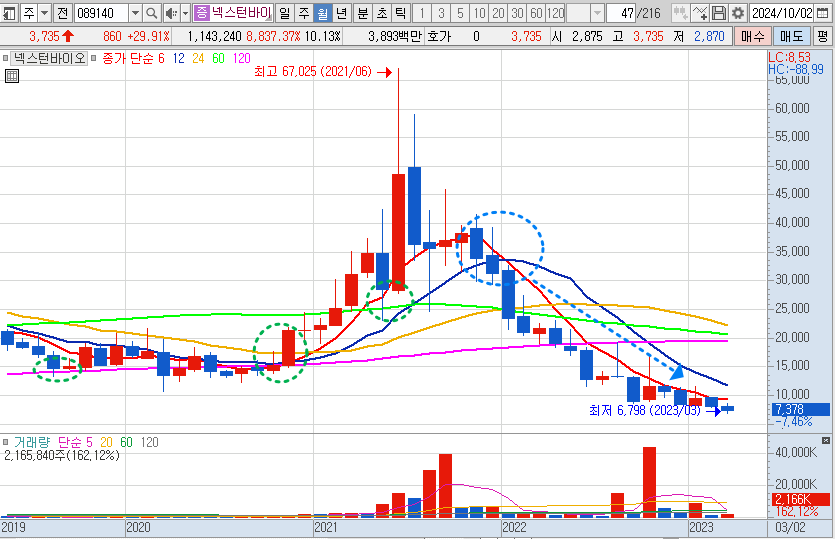Select the minute 분 chart period
835x539 pixels.
pyautogui.click(x=363, y=13)
